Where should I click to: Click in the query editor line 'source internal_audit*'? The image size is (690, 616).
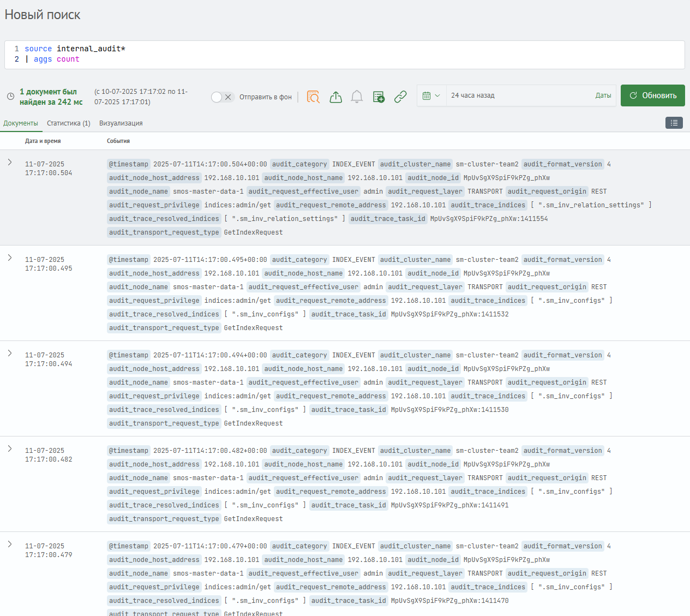click(75, 49)
